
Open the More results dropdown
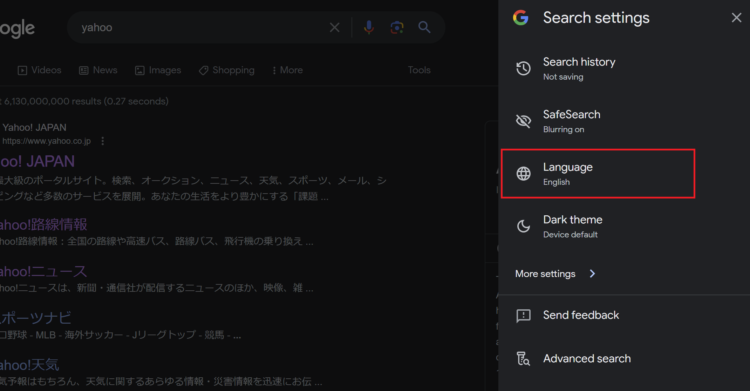pyautogui.click(x=287, y=70)
